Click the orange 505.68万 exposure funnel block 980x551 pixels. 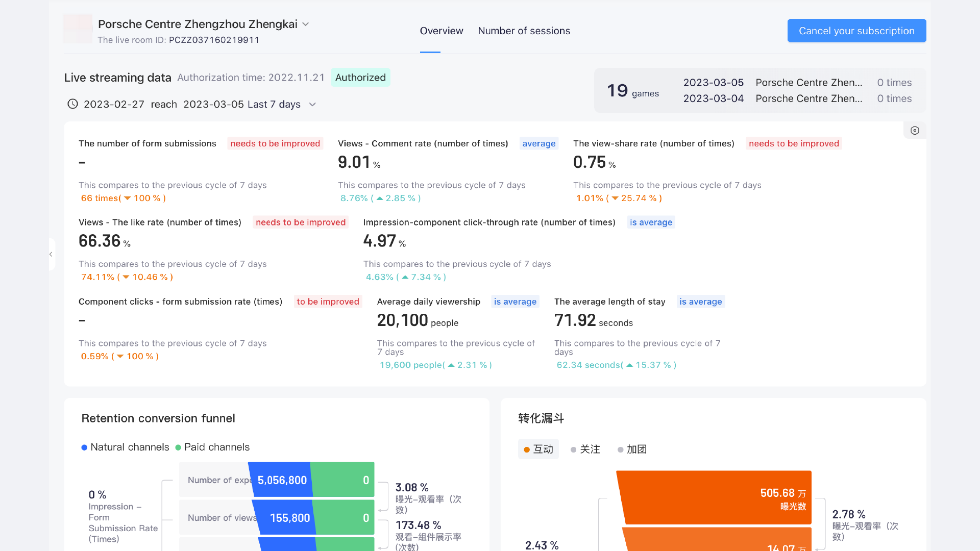pyautogui.click(x=715, y=497)
